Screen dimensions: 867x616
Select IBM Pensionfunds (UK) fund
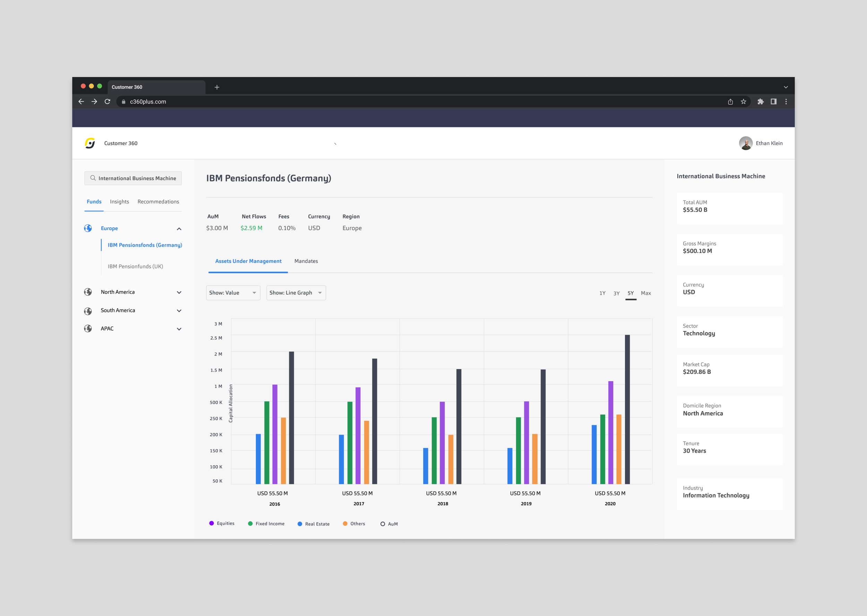click(136, 267)
